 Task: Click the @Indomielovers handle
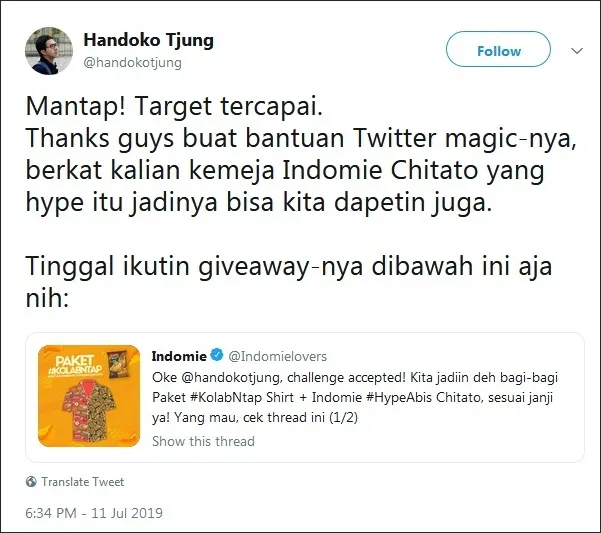coord(278,356)
